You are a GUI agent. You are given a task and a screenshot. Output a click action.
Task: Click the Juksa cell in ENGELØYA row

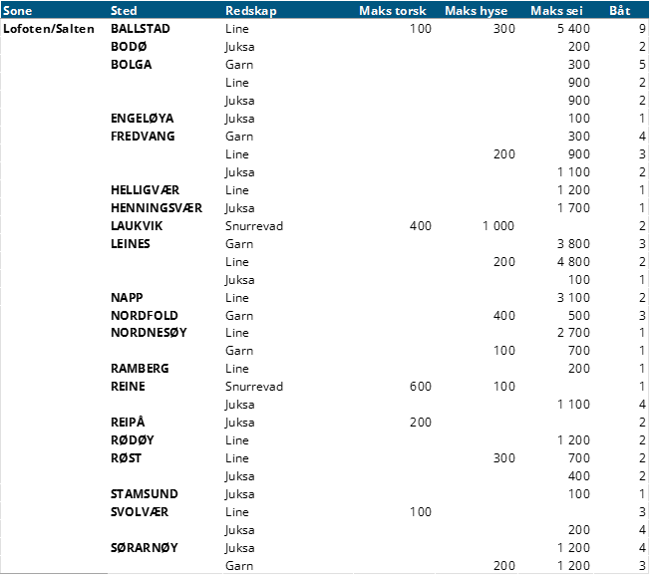[x=240, y=118]
